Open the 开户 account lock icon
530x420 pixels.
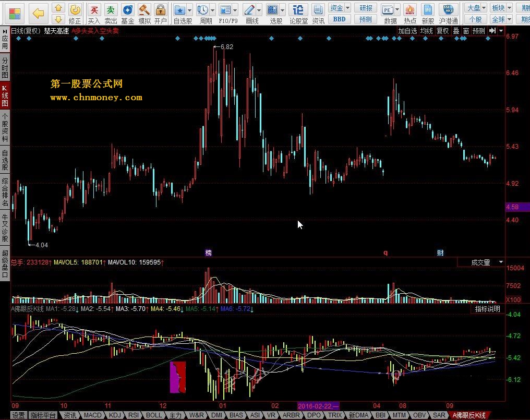coord(161,14)
